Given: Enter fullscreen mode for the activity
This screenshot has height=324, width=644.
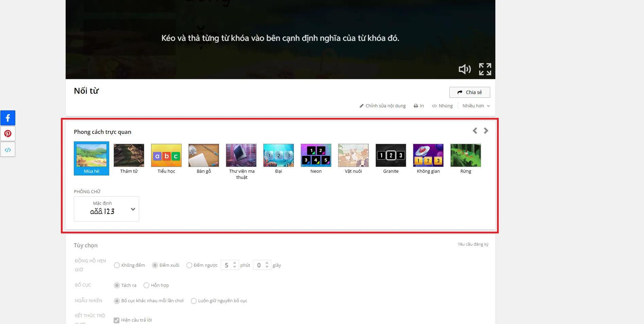Looking at the screenshot, I should pyautogui.click(x=485, y=69).
